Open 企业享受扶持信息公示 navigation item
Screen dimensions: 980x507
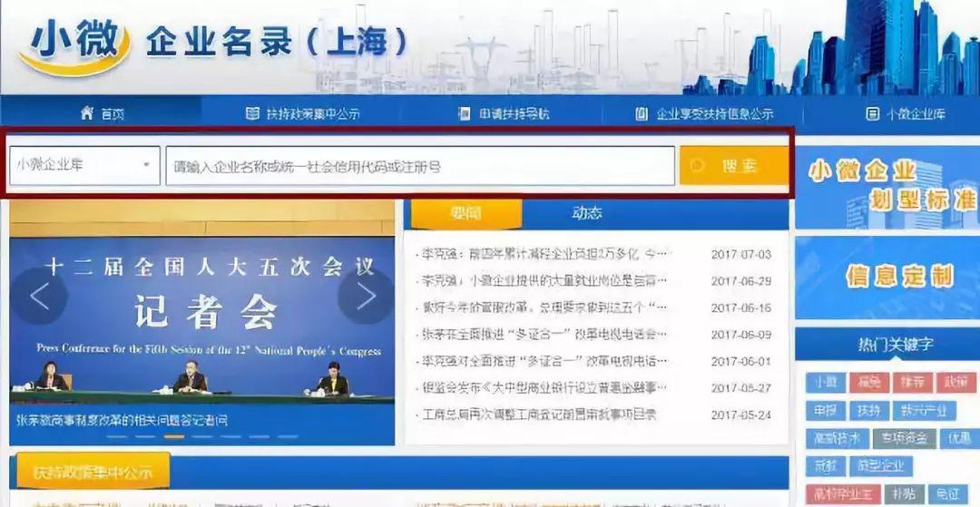tap(704, 113)
